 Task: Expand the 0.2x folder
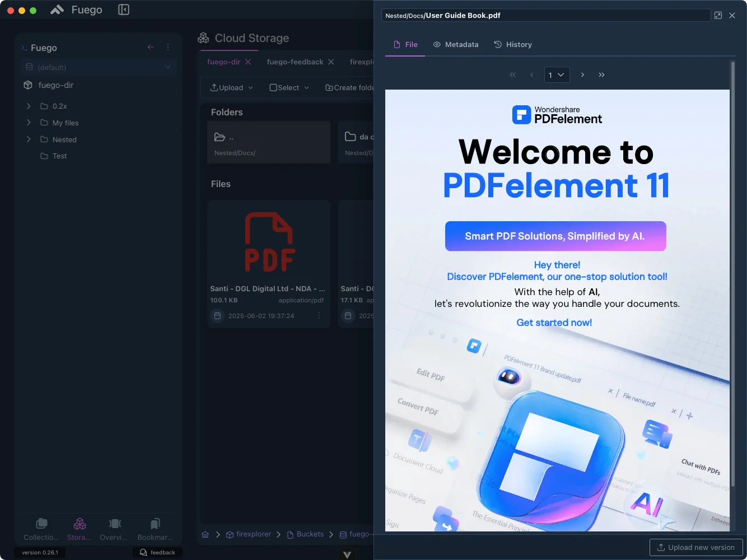[x=29, y=106]
